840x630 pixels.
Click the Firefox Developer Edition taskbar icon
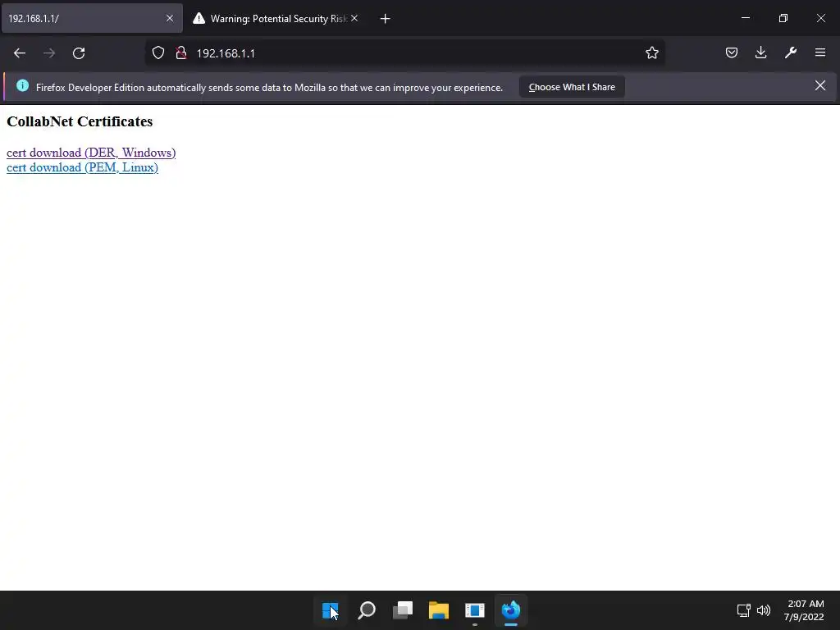click(x=511, y=610)
